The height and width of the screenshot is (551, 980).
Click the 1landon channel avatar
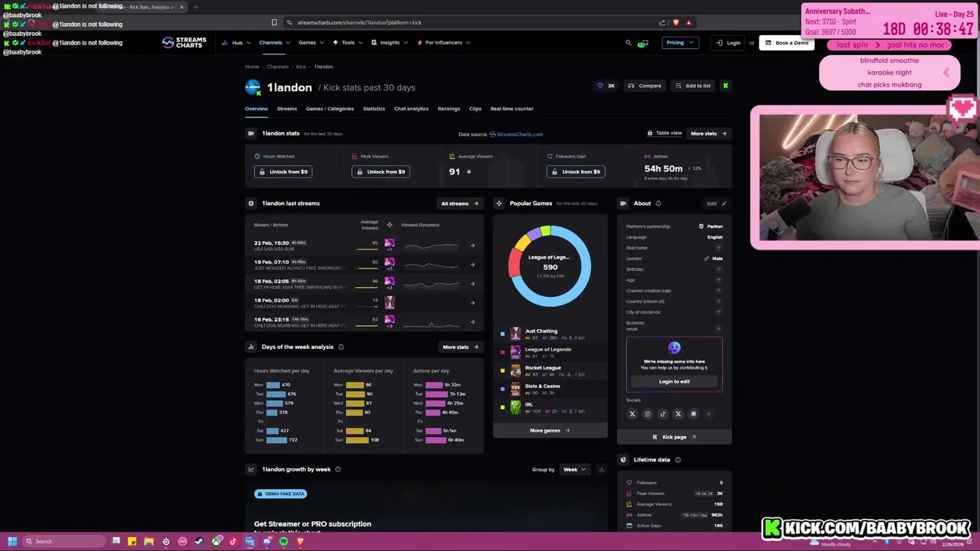click(253, 87)
